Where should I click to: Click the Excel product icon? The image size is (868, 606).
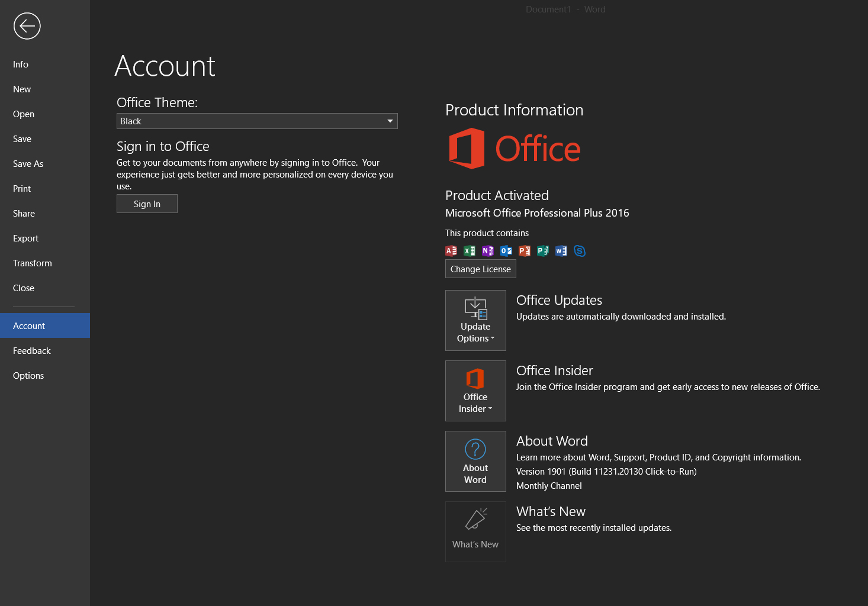click(470, 251)
